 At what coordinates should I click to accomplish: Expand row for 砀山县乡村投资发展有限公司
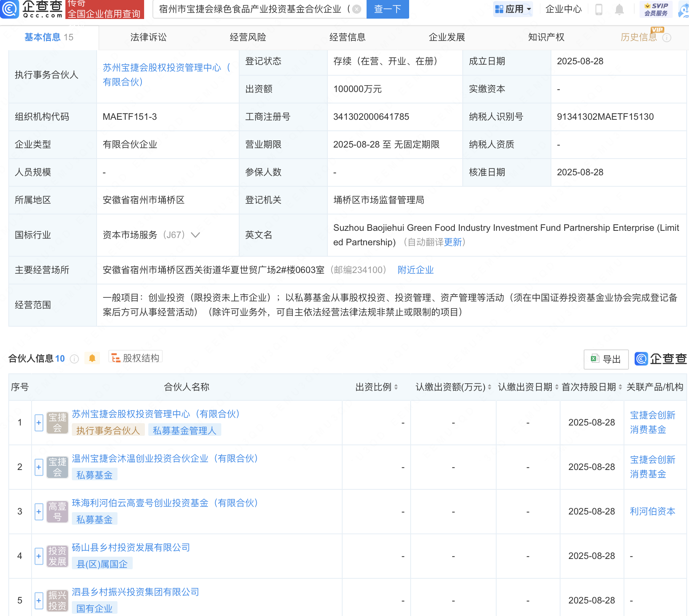point(39,556)
